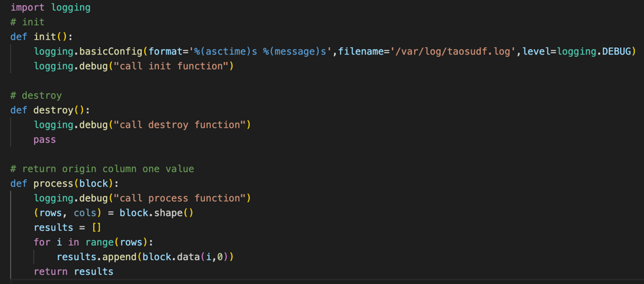Click the destroy function name in its definition
644x284 pixels.
pos(56,110)
